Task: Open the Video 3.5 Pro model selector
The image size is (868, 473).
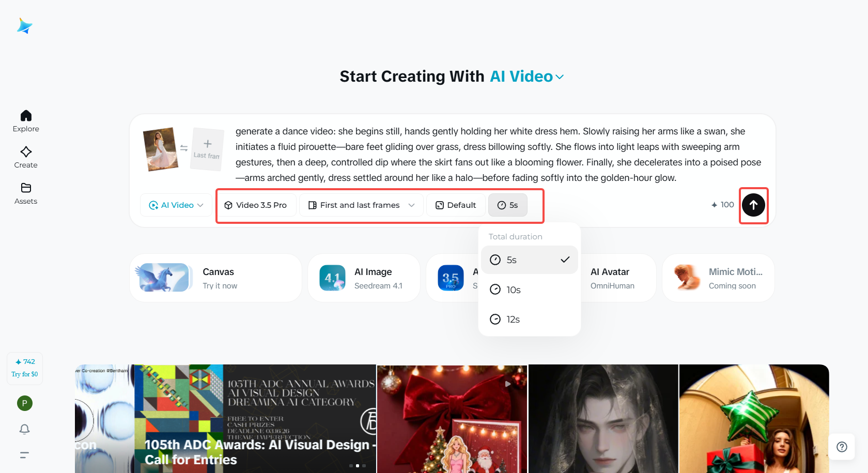Action: coord(256,205)
